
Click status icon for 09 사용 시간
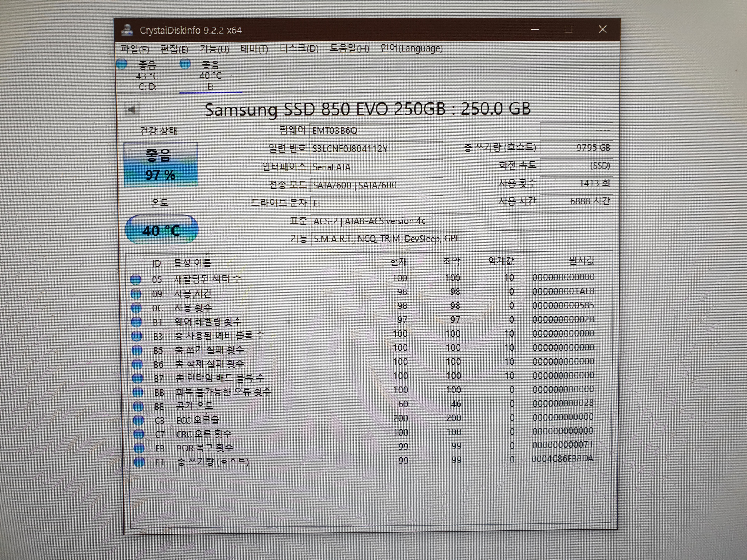tap(136, 294)
